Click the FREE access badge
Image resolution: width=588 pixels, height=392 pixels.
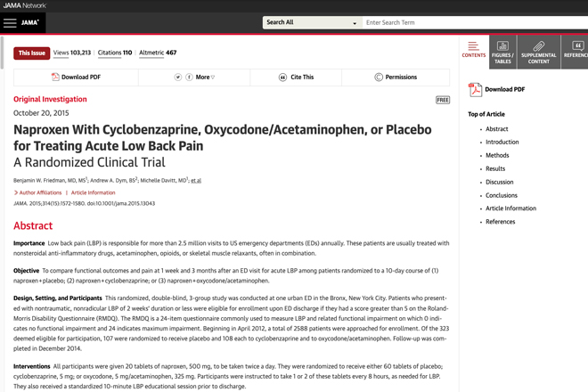coord(443,100)
